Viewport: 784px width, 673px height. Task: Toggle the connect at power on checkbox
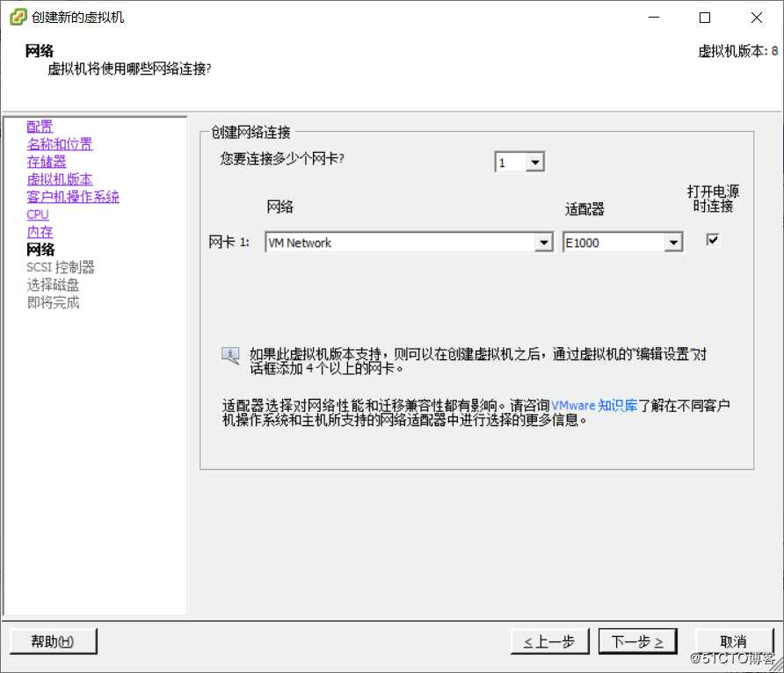tap(713, 240)
